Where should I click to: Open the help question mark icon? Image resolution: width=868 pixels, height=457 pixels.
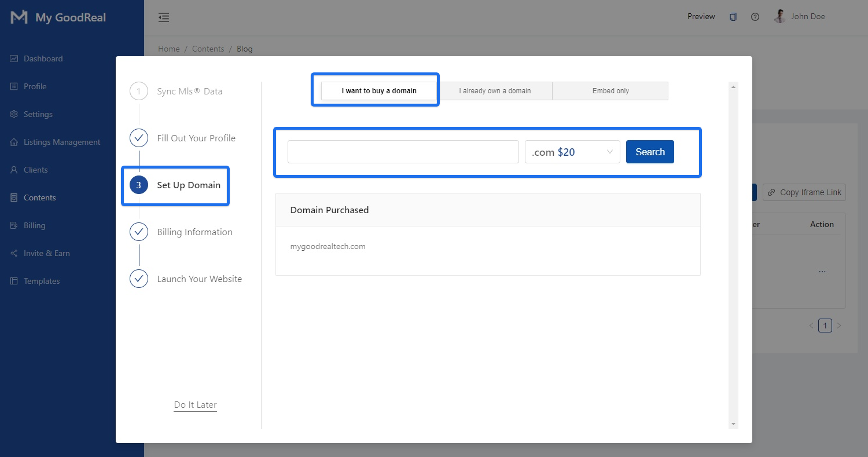(755, 17)
